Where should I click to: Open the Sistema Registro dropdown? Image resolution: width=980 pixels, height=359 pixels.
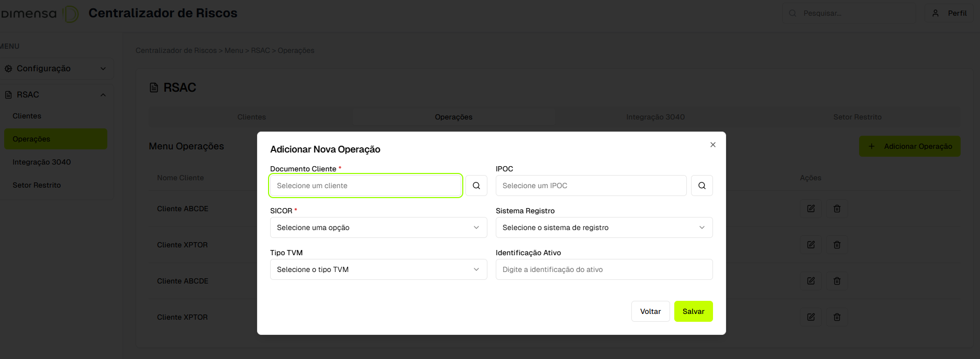(604, 227)
